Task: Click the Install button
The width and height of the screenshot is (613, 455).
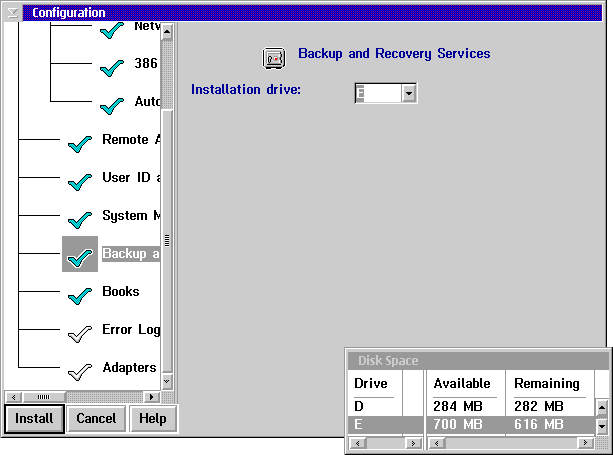Action: point(34,419)
